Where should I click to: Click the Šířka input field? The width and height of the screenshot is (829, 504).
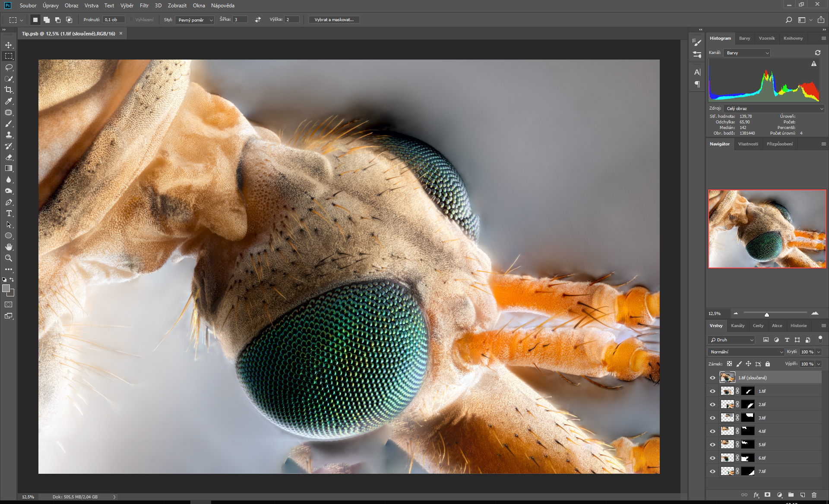(240, 20)
